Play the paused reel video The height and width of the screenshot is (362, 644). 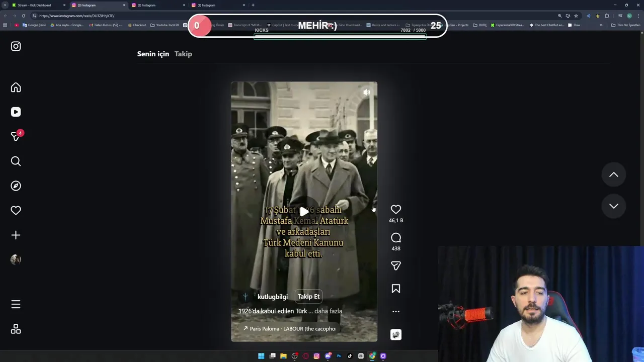[304, 212]
